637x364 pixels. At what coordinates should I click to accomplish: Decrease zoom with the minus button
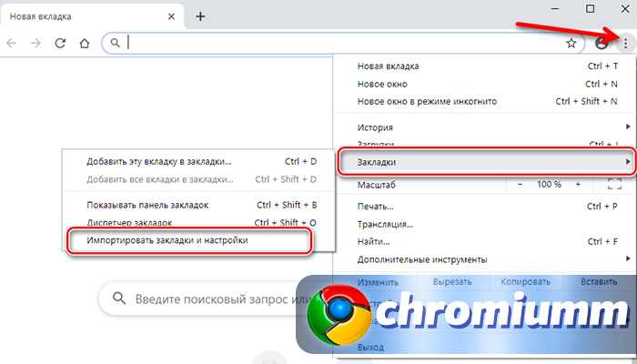pyautogui.click(x=520, y=185)
